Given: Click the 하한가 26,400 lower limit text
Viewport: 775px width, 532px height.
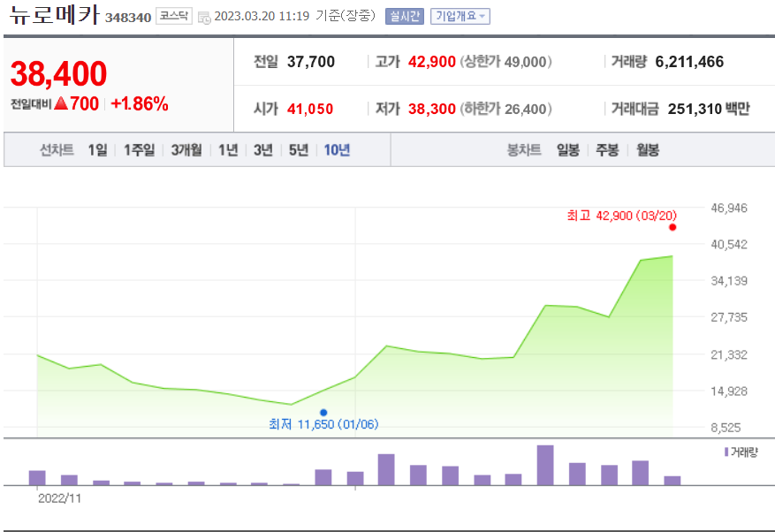Looking at the screenshot, I should (x=506, y=109).
